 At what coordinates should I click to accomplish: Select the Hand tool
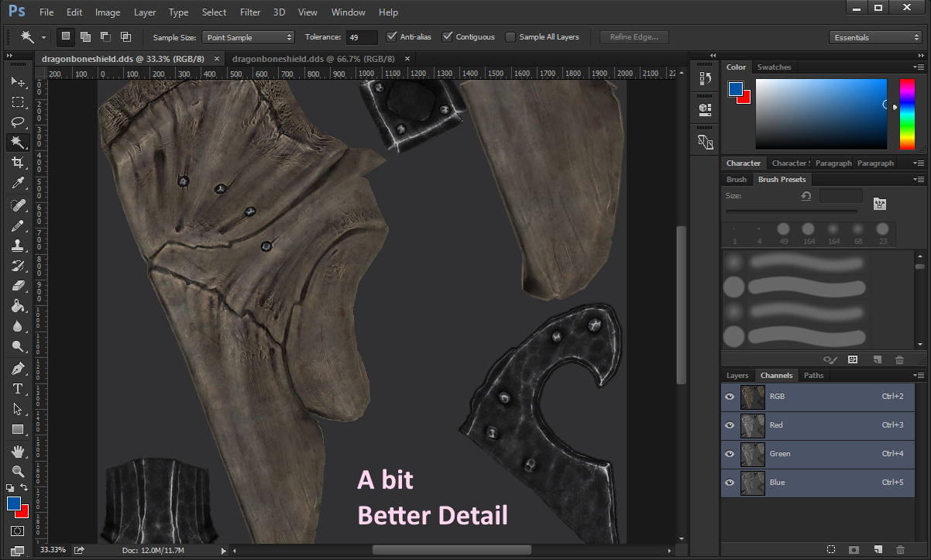click(x=17, y=450)
